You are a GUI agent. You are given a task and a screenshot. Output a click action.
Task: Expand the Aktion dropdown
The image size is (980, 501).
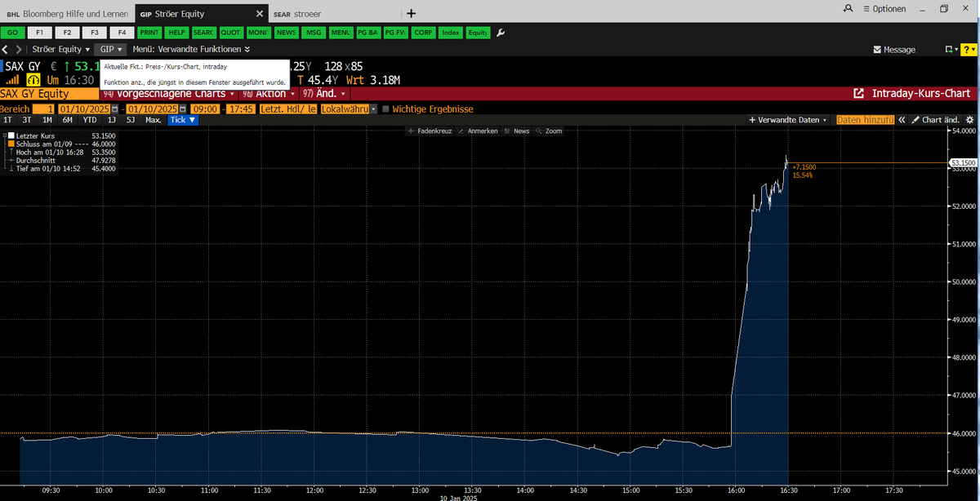(269, 93)
